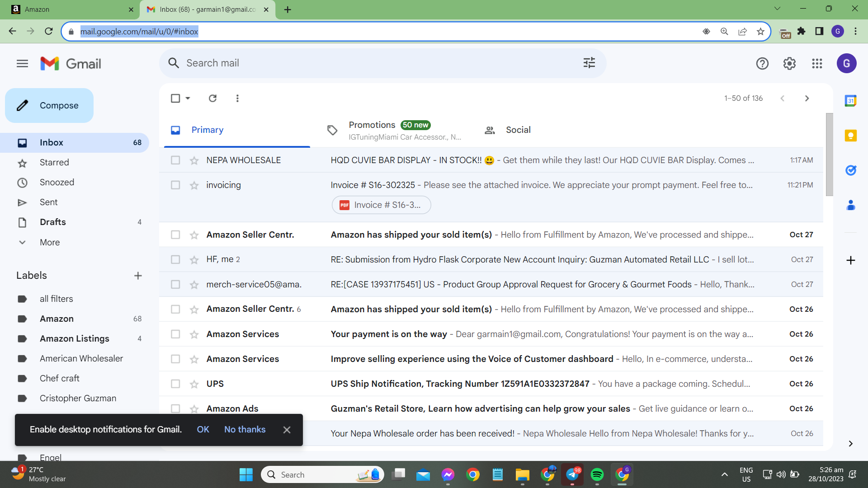This screenshot has height=488, width=868.
Task: Star the invoicing email
Action: point(194,185)
